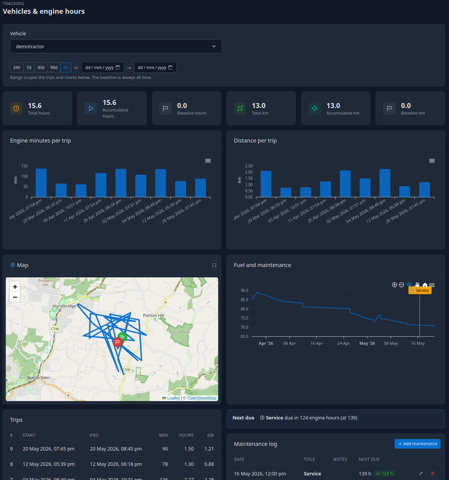
Task: Select the 90d range option
Action: coord(54,67)
